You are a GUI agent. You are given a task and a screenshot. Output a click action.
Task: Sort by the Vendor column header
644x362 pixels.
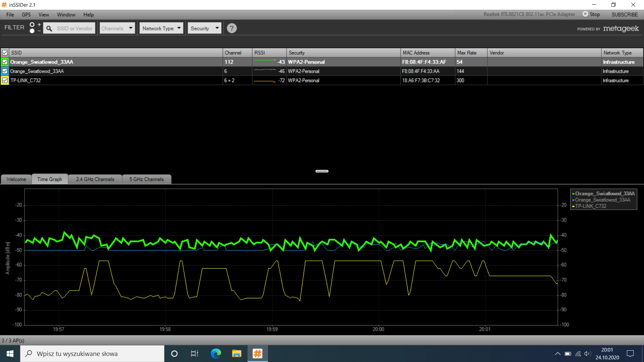tap(544, 53)
